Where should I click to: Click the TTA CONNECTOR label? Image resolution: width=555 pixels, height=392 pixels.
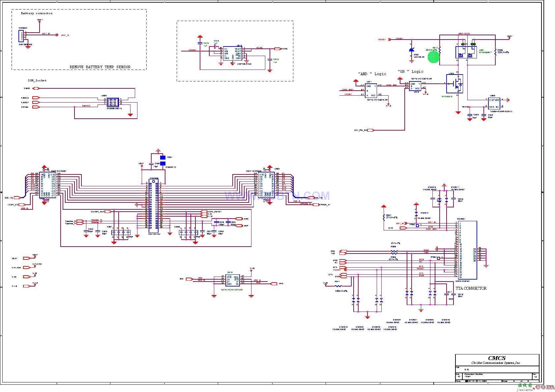tap(471, 288)
